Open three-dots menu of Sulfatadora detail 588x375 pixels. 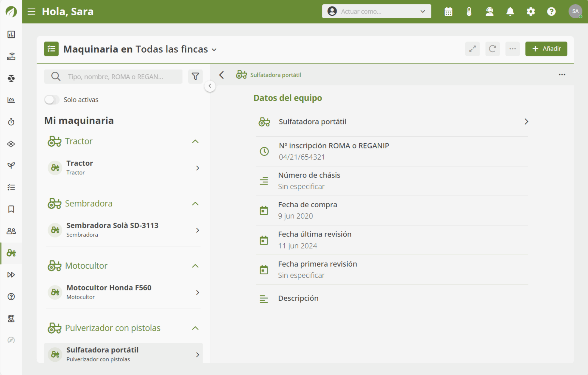tap(562, 75)
